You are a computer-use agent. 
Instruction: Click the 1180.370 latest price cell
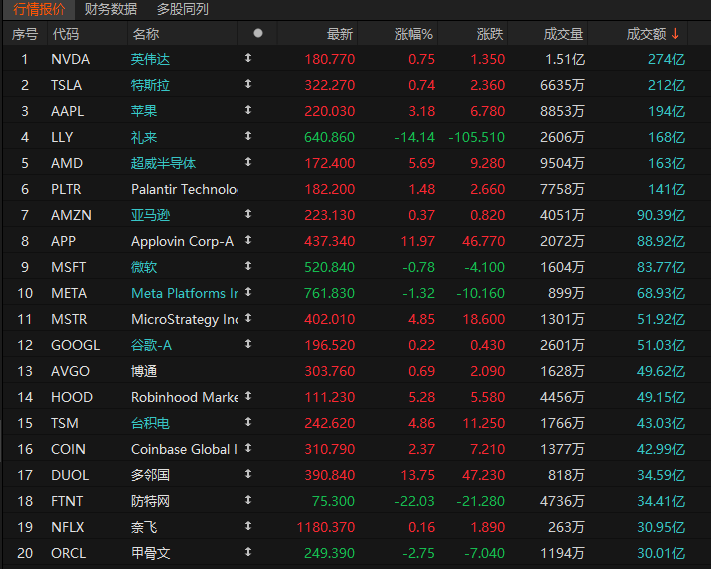pyautogui.click(x=326, y=527)
